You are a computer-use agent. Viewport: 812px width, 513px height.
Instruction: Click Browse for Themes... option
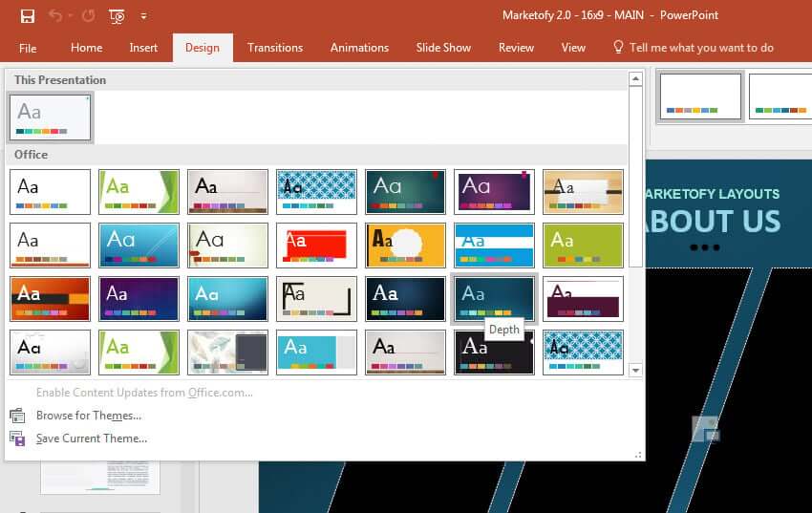89,416
